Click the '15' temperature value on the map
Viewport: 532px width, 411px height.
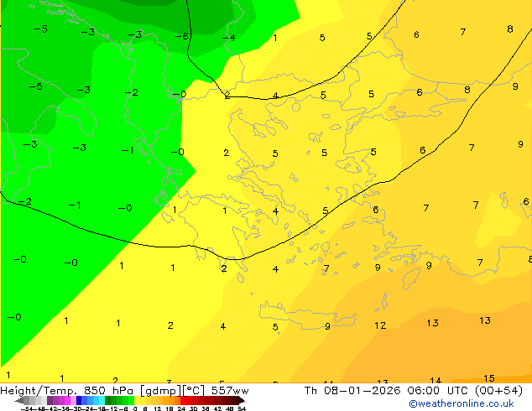click(489, 378)
